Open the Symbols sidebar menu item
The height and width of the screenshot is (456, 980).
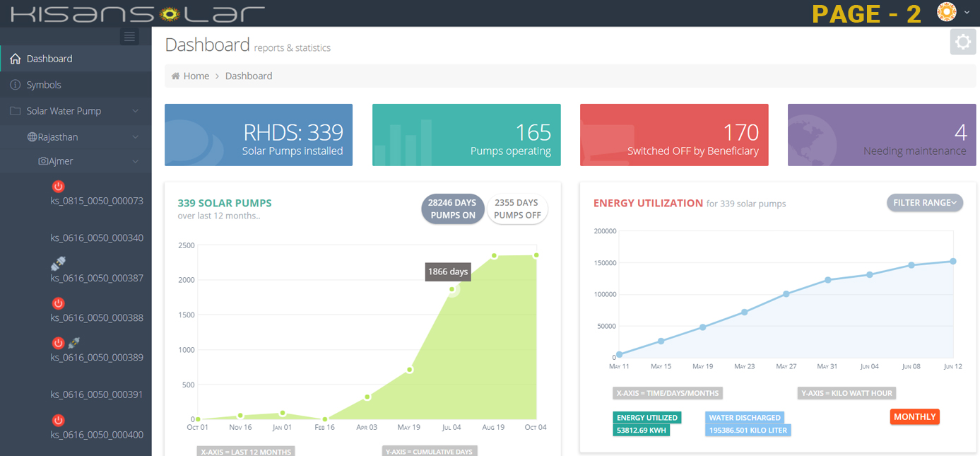point(44,85)
